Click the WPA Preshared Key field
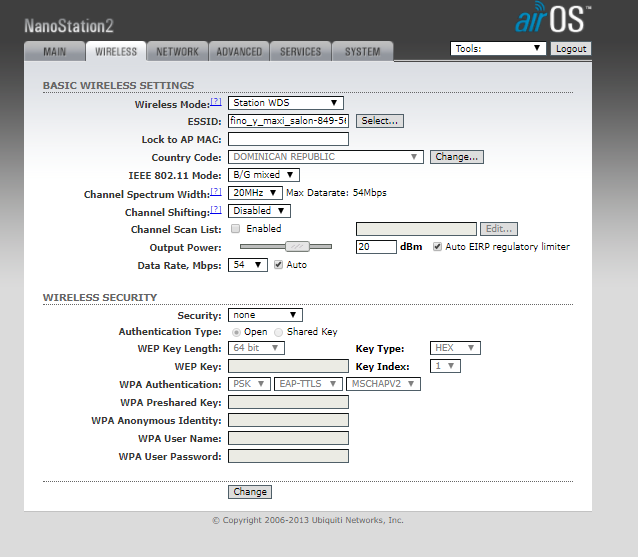Viewport: 638px width, 557px height. (288, 402)
